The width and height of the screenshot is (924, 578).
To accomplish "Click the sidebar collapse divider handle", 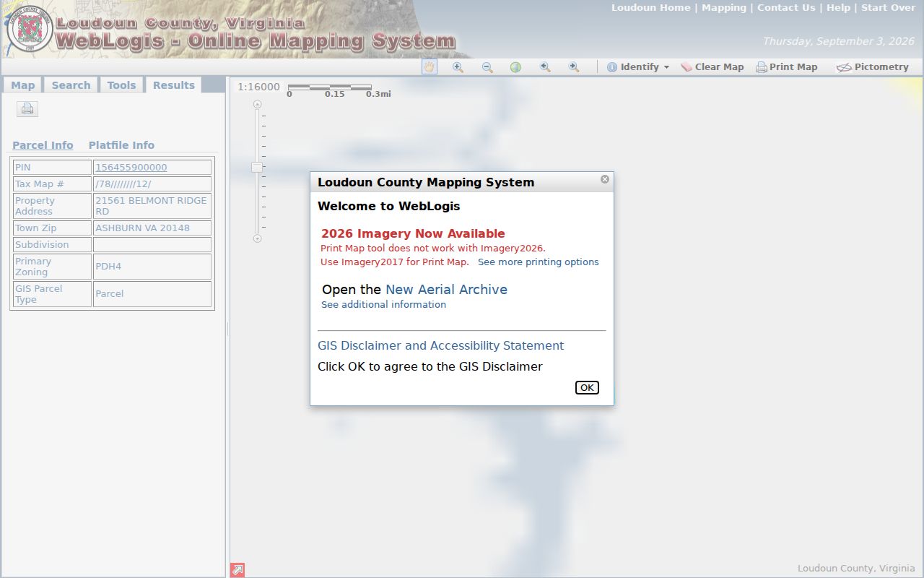I will (x=227, y=329).
